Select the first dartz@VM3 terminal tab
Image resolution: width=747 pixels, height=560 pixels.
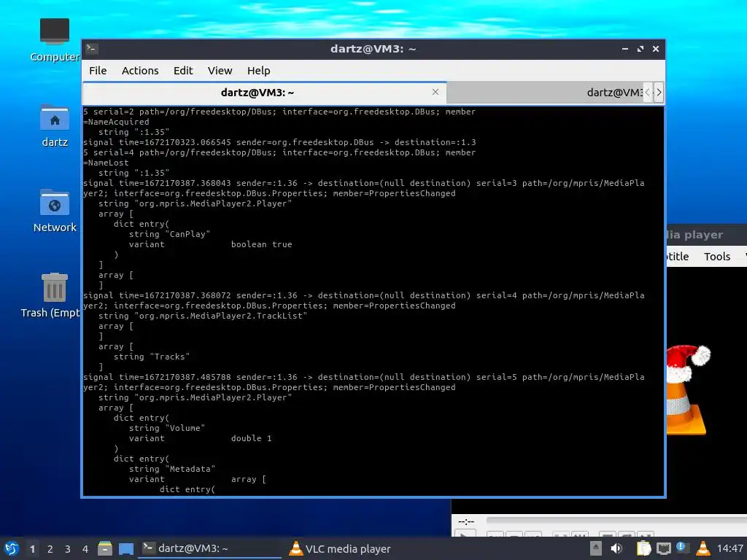click(x=264, y=93)
